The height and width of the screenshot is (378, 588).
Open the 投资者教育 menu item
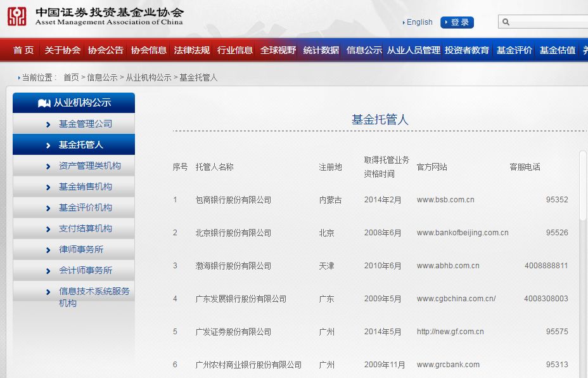point(467,50)
